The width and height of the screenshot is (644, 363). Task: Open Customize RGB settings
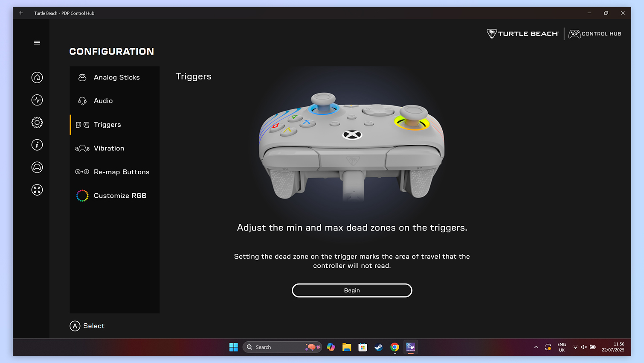tap(119, 196)
